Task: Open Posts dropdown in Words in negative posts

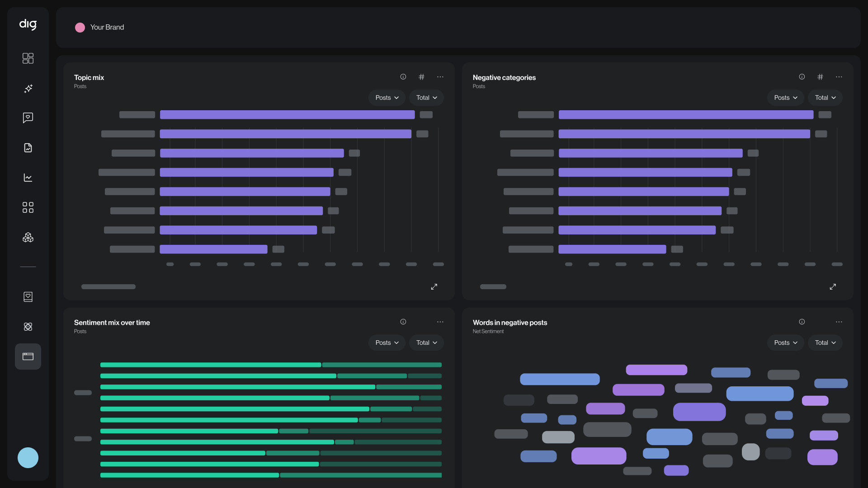Action: coord(786,343)
